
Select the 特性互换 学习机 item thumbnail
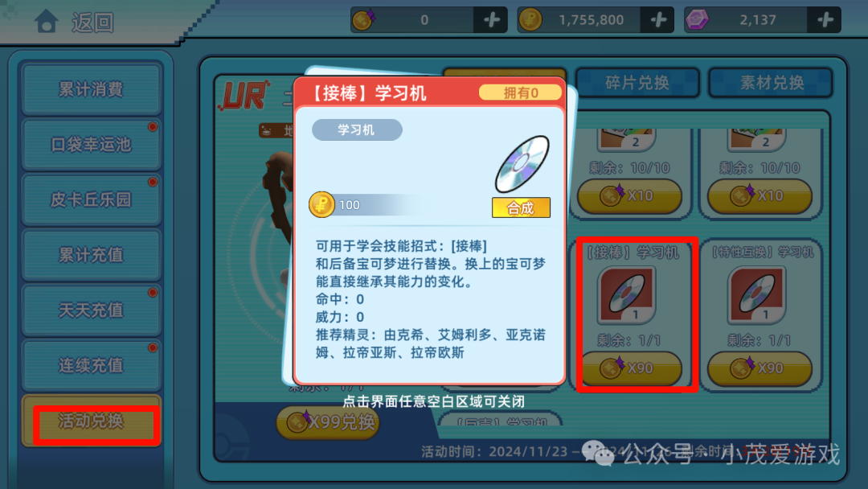757,295
